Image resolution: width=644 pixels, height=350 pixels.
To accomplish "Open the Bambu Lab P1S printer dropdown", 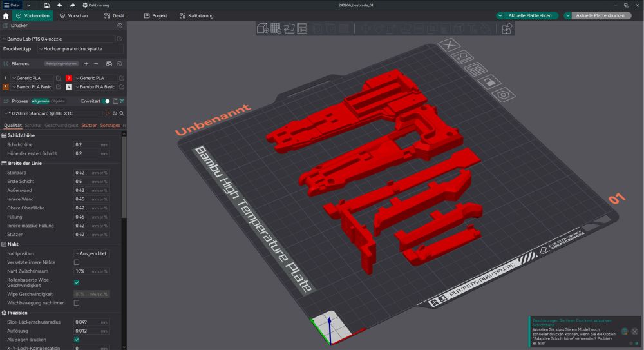I will 59,39.
